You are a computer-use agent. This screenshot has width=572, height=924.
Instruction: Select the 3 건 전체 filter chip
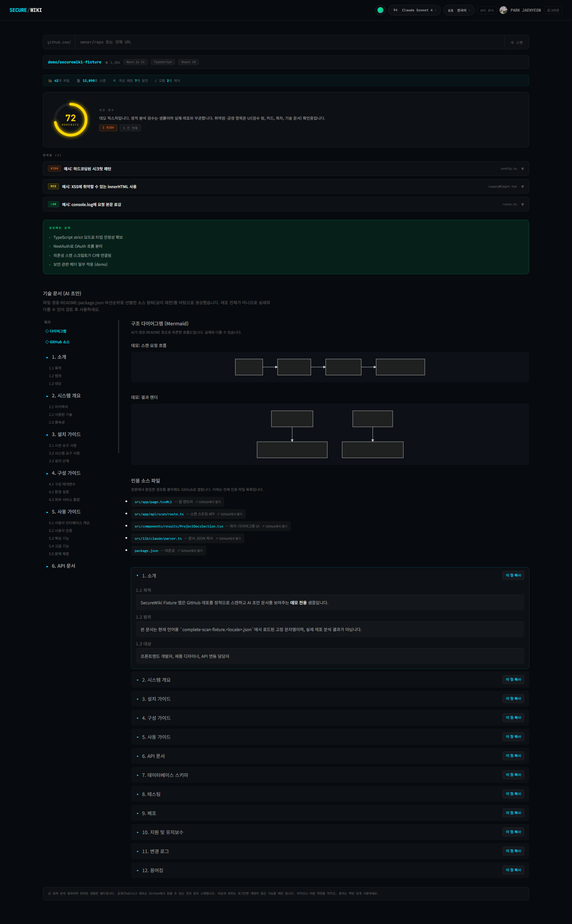(x=130, y=128)
